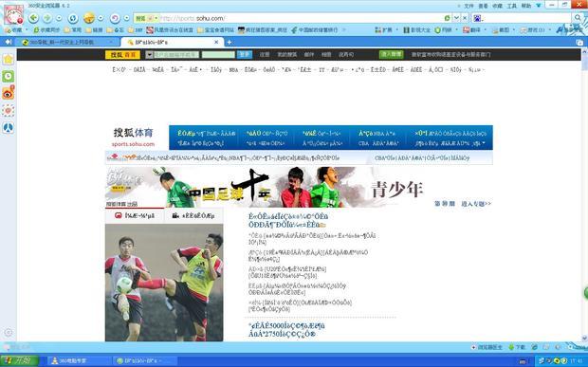Click the blue Renren sidebar icon
Image resolution: width=588 pixels, height=367 pixels.
(8, 128)
